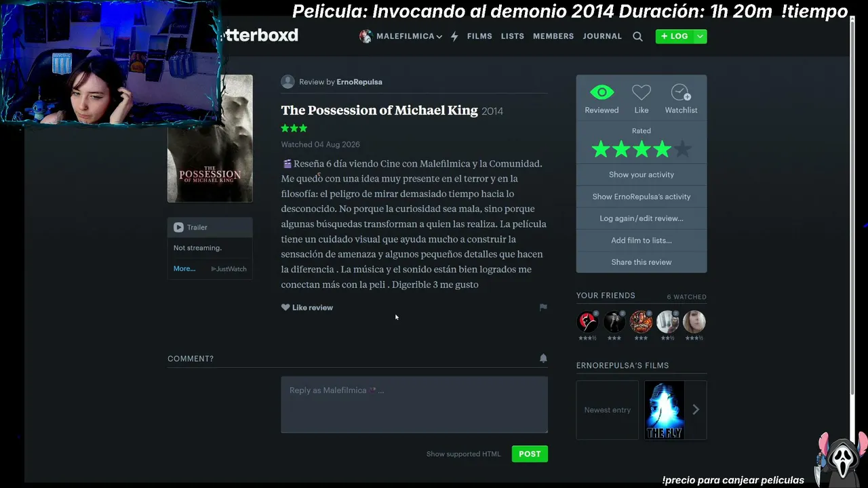
Task: Click "Show supported HTML"
Action: pyautogui.click(x=463, y=454)
